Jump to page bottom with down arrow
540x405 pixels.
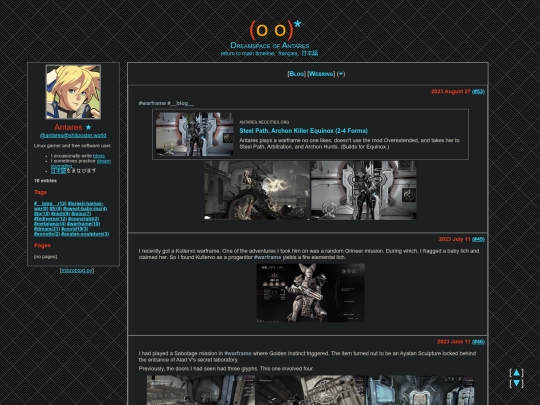coord(517,383)
